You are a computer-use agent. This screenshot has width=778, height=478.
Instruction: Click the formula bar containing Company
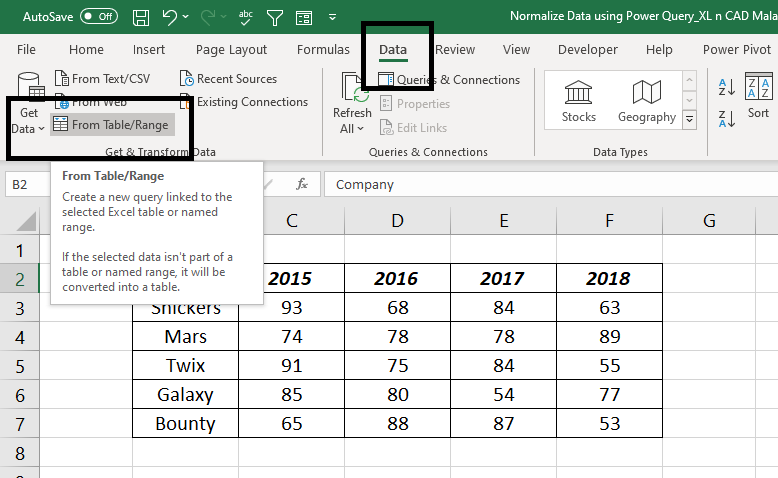(x=551, y=185)
